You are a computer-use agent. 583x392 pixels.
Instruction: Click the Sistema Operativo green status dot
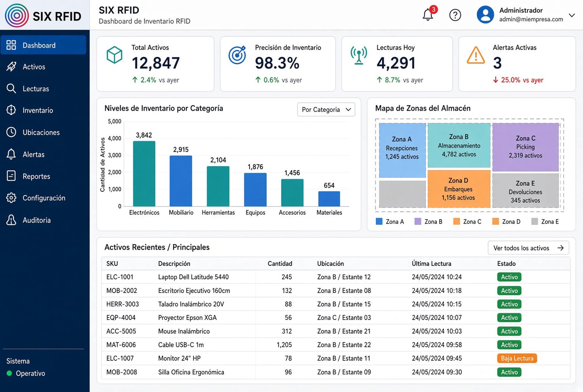[x=9, y=373]
